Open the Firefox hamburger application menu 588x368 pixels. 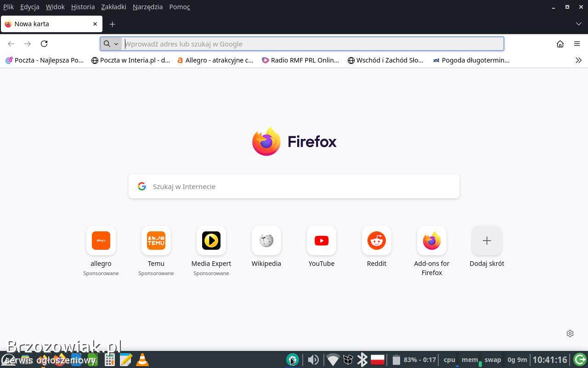click(x=577, y=44)
